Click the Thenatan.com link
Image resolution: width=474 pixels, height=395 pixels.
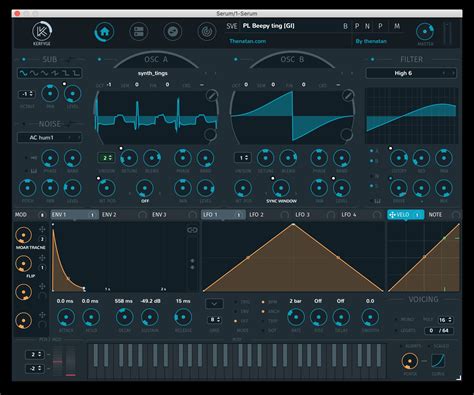coord(248,41)
